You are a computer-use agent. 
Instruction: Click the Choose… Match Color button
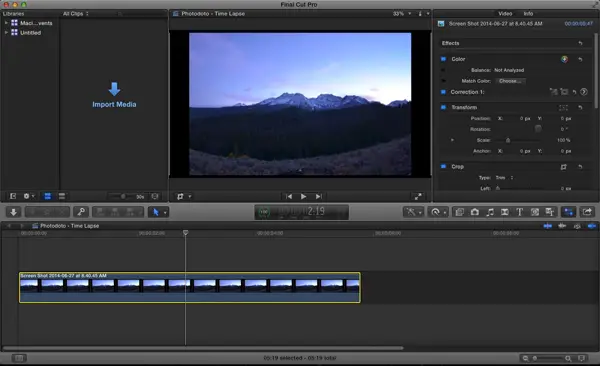(x=510, y=81)
